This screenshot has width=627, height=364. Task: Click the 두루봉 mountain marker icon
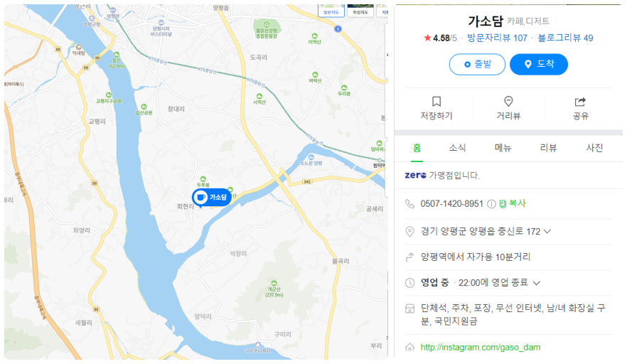(203, 178)
